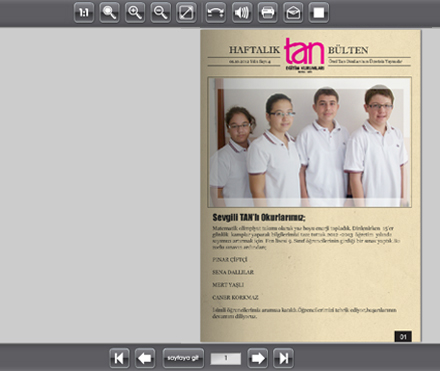Click the 01 page number badge
The width and height of the screenshot is (440, 371).
(403, 336)
